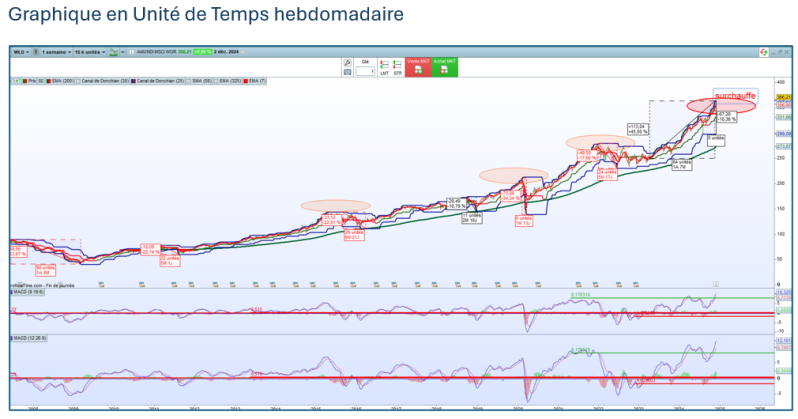
Task: Click the yellow 366,21 price label
Action: tap(783, 97)
